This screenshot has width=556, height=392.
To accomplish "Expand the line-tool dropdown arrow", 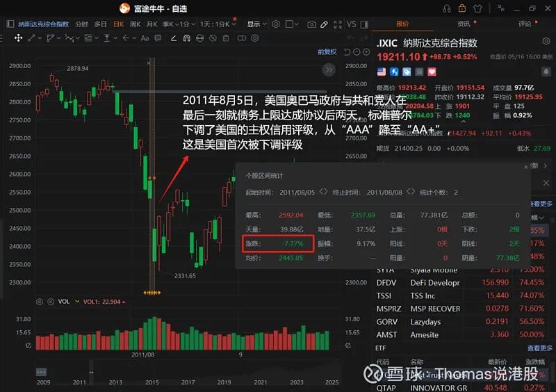I will [x=40, y=38].
